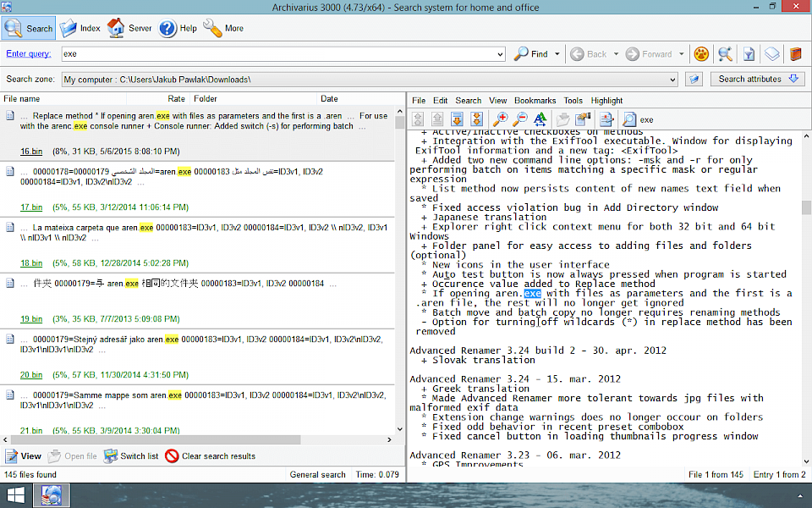The image size is (812, 508).
Task: Sort results by Folder column
Action: 253,98
